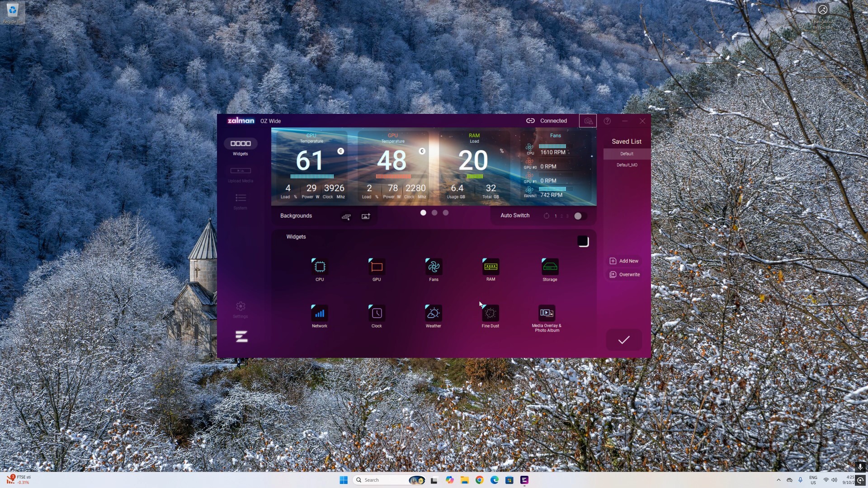Choose the Storage widget
868x488 pixels.
(x=550, y=267)
